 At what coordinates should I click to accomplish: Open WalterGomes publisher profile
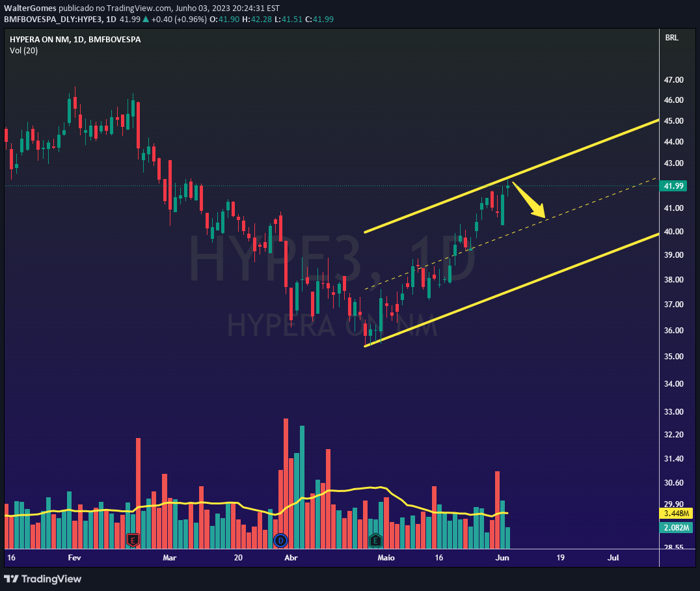[29, 8]
